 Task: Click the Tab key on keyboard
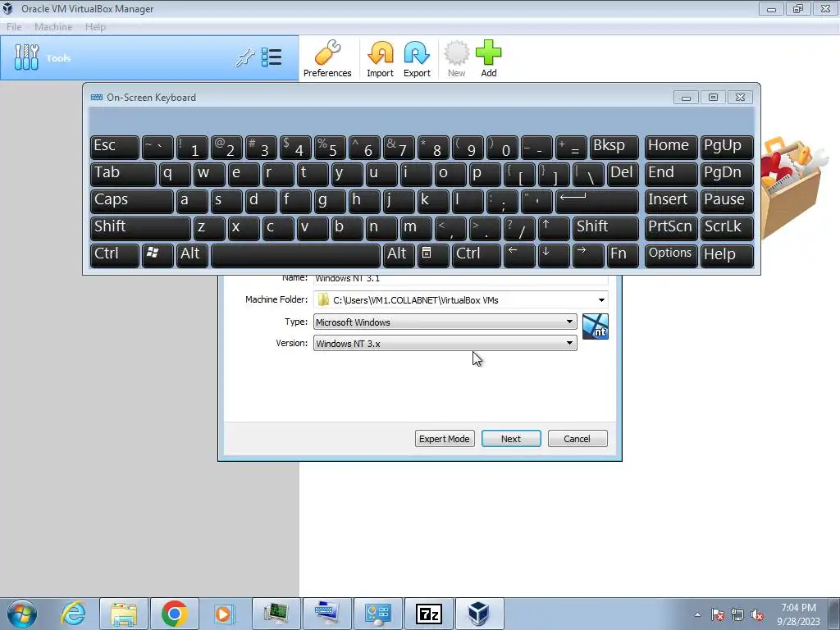123,174
